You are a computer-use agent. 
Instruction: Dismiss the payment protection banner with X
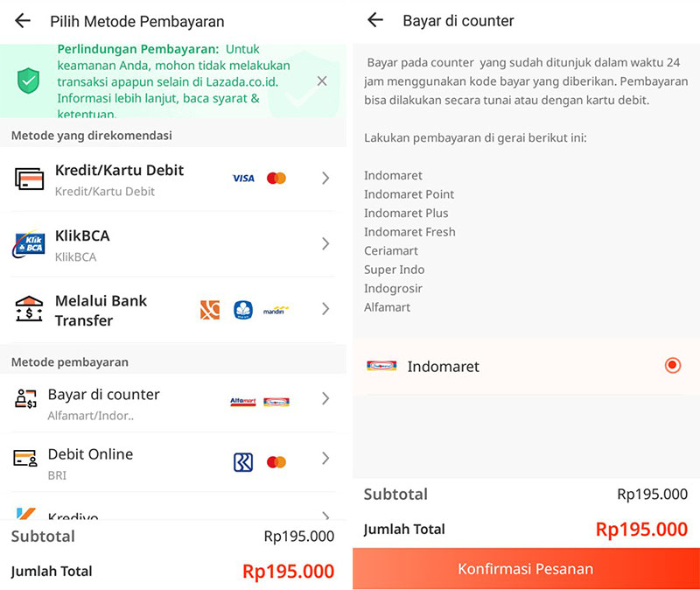tap(321, 80)
